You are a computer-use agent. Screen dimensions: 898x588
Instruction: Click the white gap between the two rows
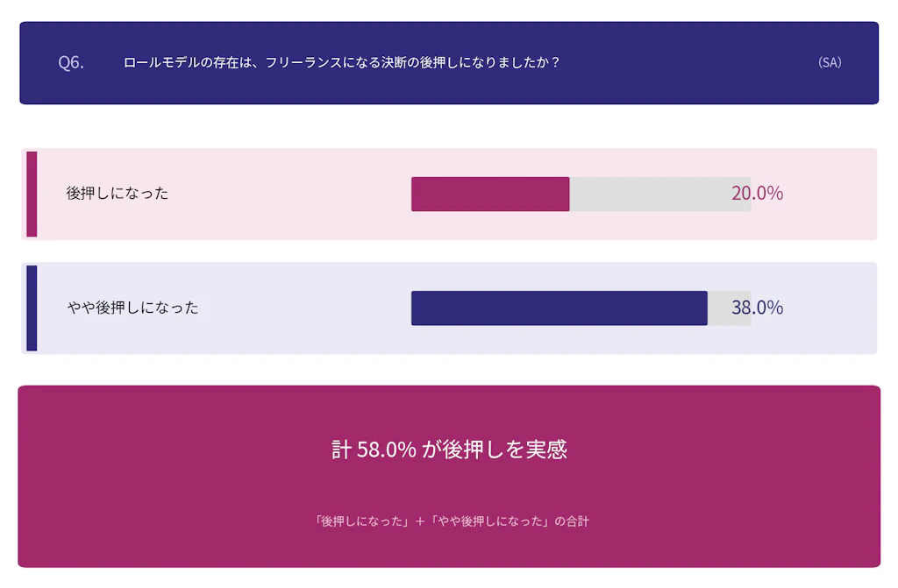(x=449, y=251)
